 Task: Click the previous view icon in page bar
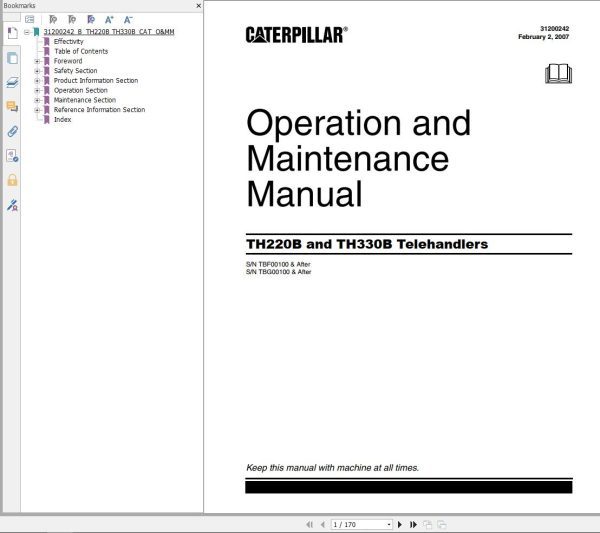pyautogui.click(x=427, y=524)
